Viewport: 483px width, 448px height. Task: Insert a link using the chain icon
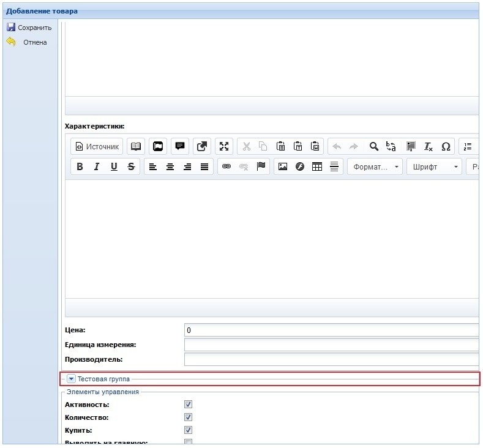point(227,166)
